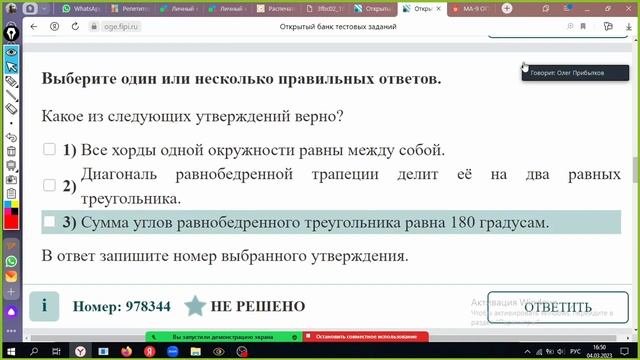Stop screen sharing with red button
The height and width of the screenshot is (360, 640).
pyautogui.click(x=366, y=337)
